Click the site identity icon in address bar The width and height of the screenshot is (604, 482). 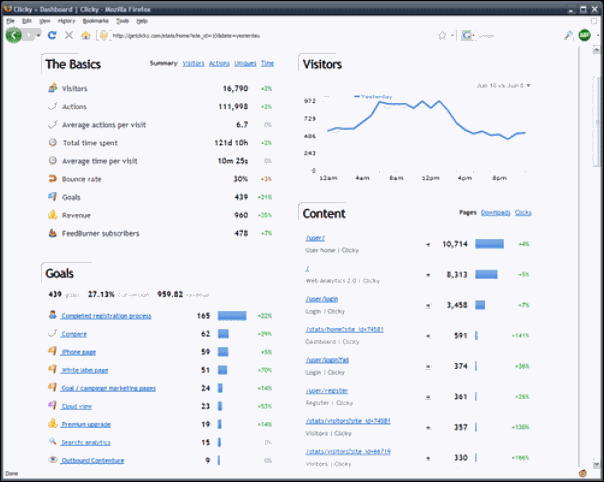(x=103, y=36)
